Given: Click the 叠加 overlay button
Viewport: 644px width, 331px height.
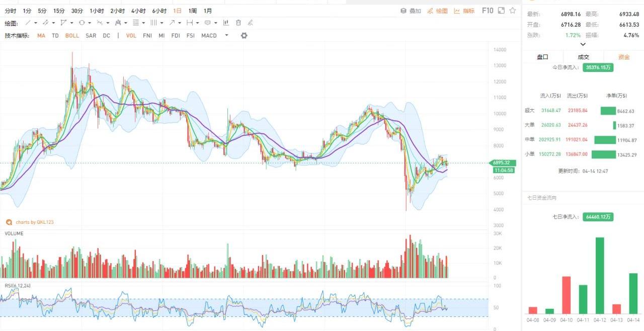Looking at the screenshot, I should (411, 11).
